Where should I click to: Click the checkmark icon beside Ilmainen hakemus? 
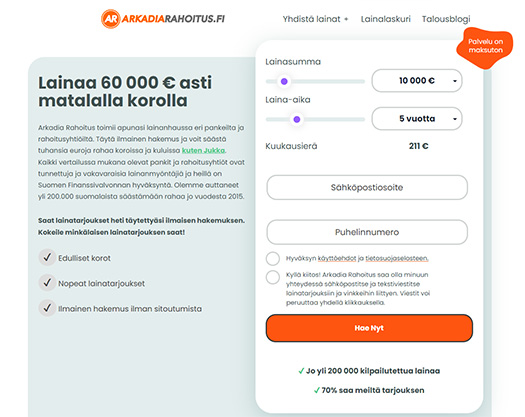(x=47, y=308)
